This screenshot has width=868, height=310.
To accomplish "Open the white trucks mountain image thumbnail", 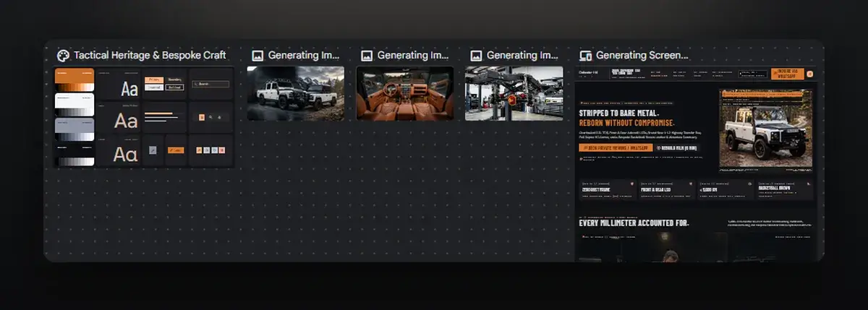I will point(295,93).
